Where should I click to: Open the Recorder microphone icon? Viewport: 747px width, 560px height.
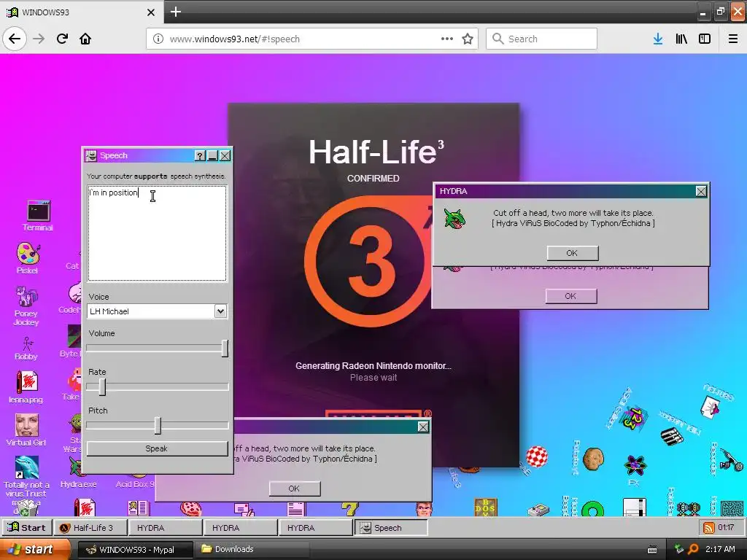731,459
